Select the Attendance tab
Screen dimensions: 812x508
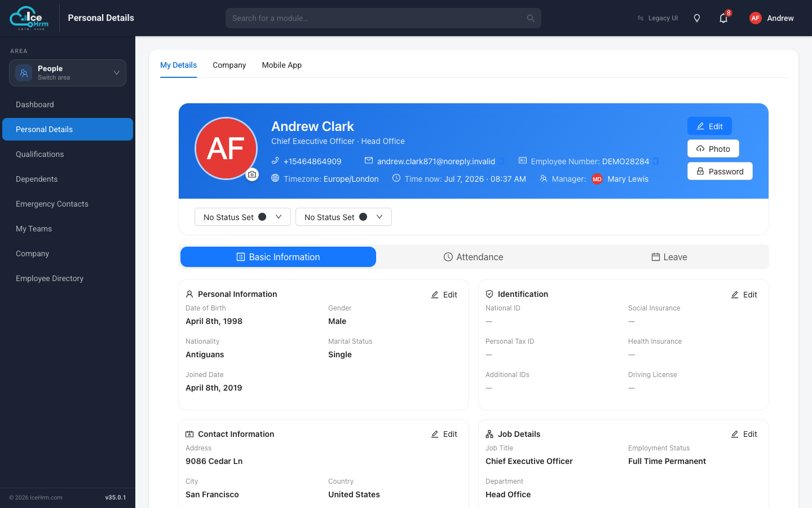(x=474, y=257)
